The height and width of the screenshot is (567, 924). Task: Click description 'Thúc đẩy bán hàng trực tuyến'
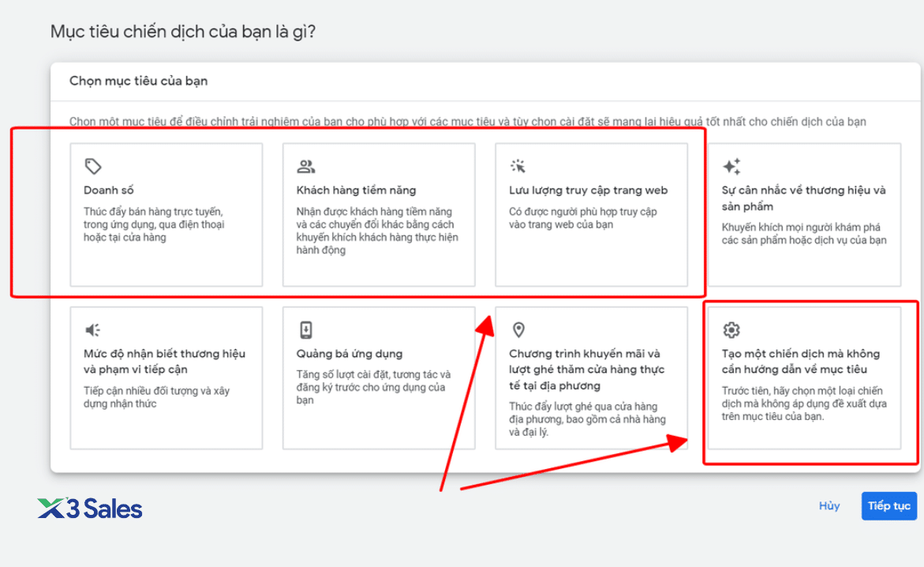(x=154, y=224)
